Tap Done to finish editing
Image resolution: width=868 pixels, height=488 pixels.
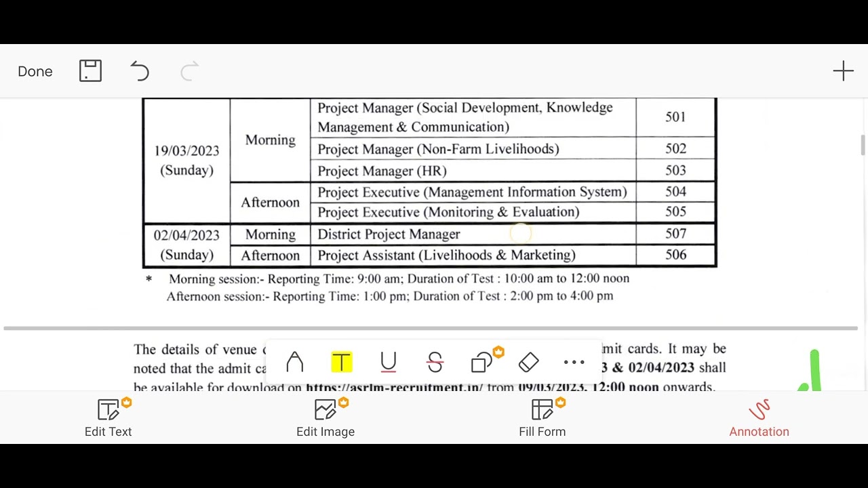tap(35, 71)
